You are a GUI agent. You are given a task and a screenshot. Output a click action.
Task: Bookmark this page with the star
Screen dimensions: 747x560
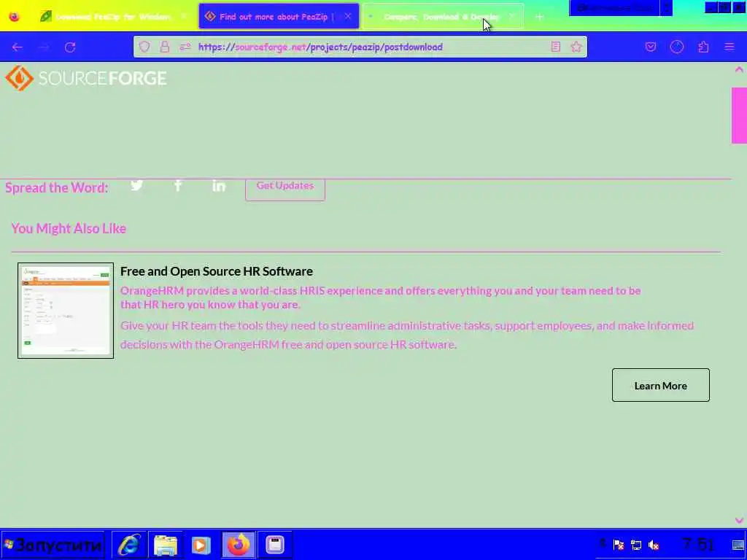[576, 47]
